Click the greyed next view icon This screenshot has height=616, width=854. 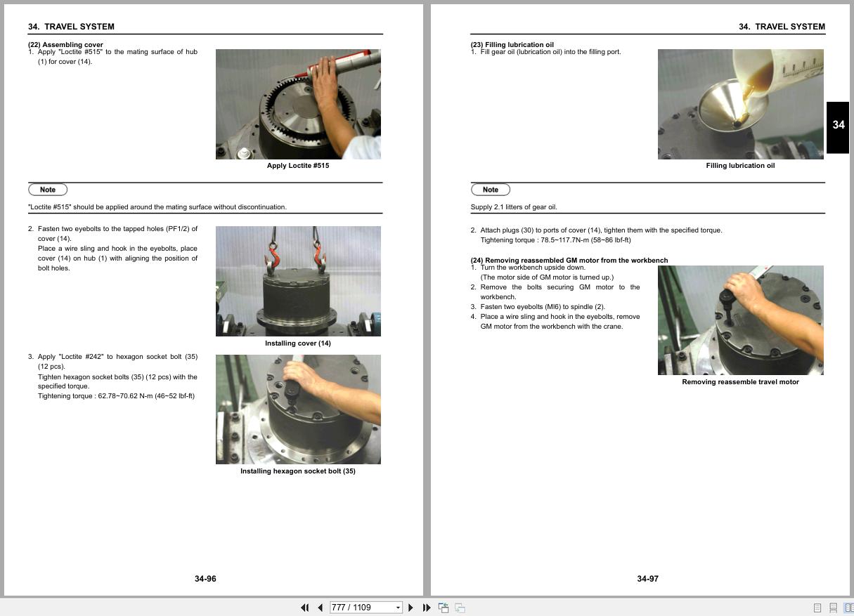pyautogui.click(x=460, y=608)
